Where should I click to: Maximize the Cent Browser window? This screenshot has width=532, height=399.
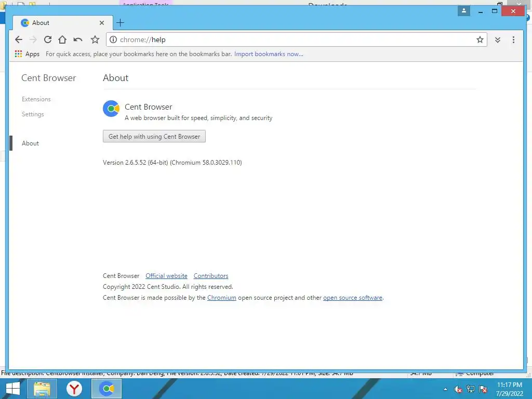click(x=495, y=11)
